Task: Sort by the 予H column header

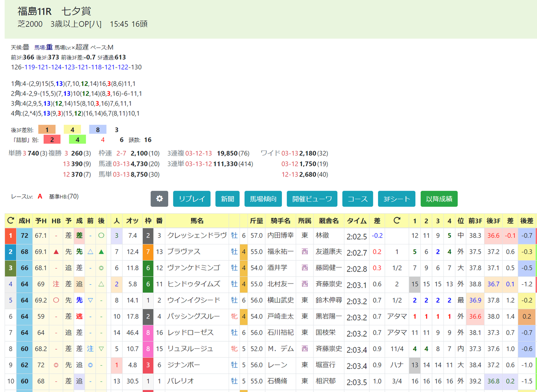Action: click(x=41, y=220)
